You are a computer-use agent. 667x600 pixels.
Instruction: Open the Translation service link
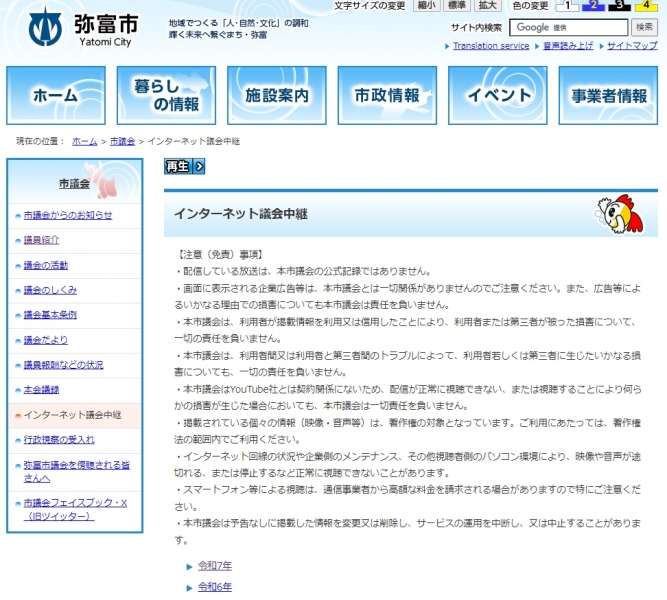[x=490, y=46]
